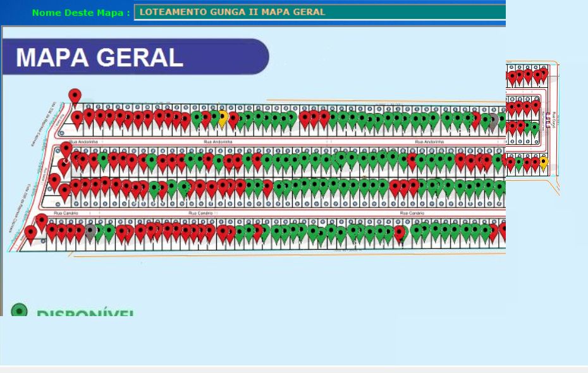
Task: Click the Disponível legend text
Action: pyautogui.click(x=85, y=313)
